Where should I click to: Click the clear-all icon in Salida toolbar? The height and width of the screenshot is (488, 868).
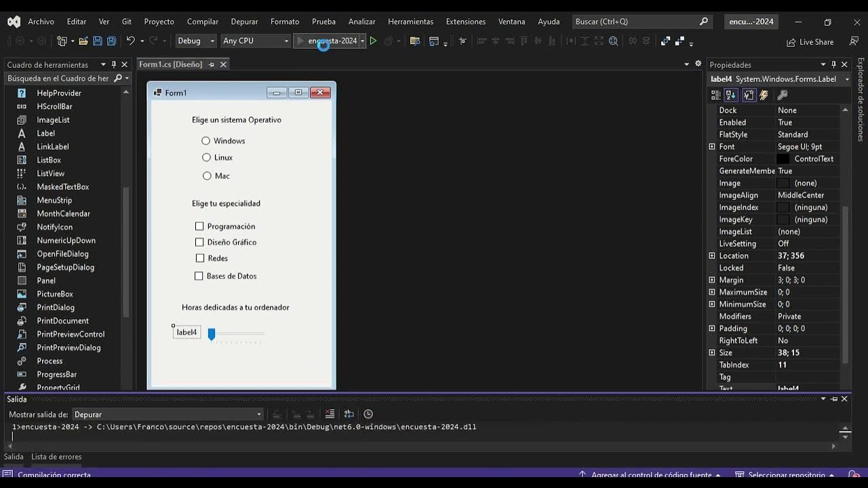pyautogui.click(x=330, y=414)
